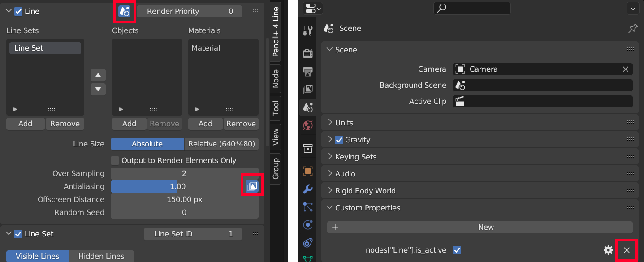This screenshot has height=262, width=644.
Task: Click Add under the Materials list
Action: click(x=205, y=124)
